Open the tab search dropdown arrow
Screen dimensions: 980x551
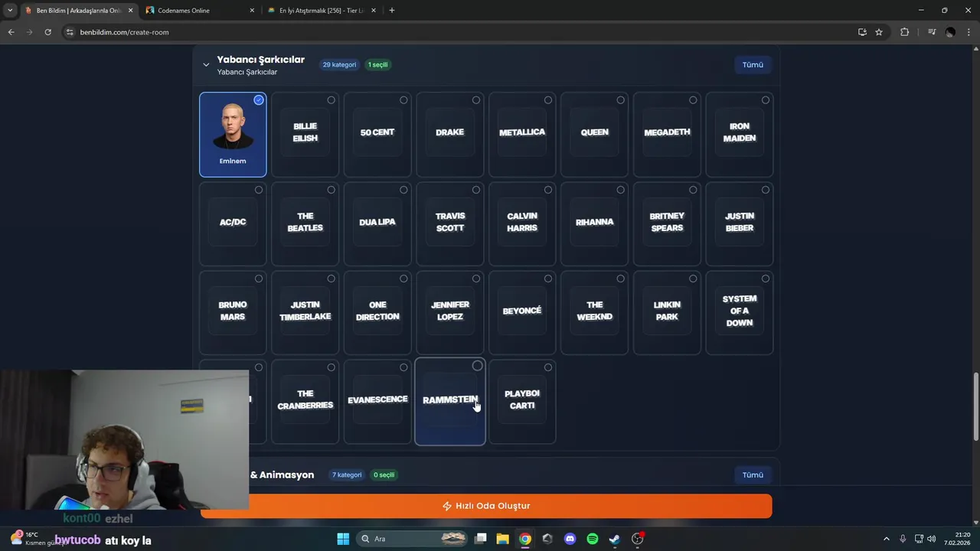click(10, 11)
